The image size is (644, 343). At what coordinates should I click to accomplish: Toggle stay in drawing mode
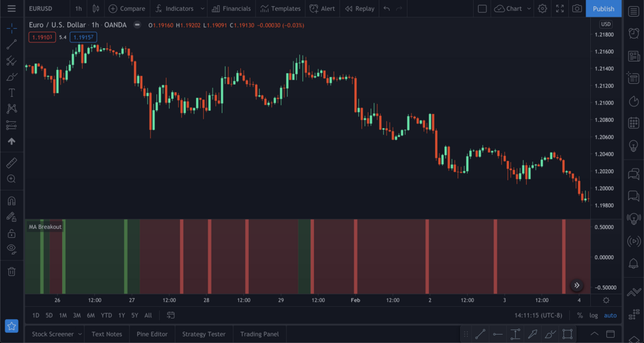(12, 217)
